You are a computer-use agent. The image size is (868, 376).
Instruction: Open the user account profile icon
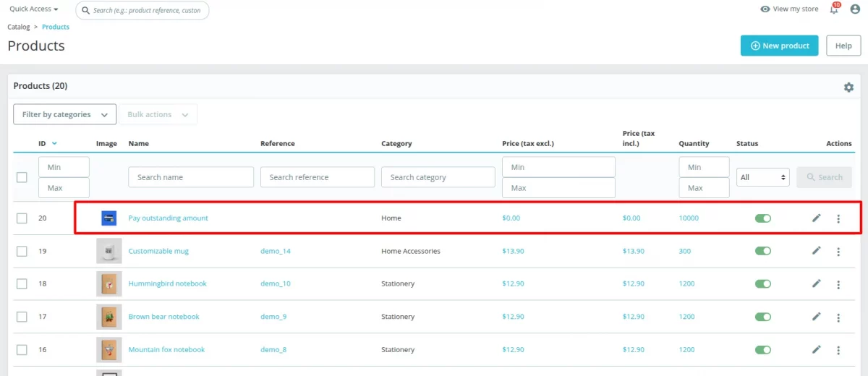(x=855, y=9)
